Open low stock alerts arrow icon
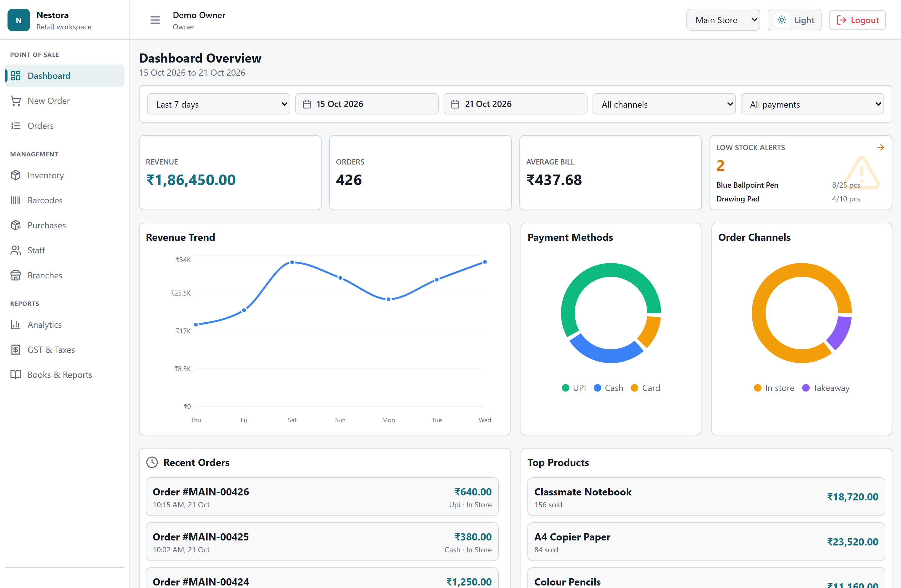This screenshot has width=901, height=588. coord(881,148)
